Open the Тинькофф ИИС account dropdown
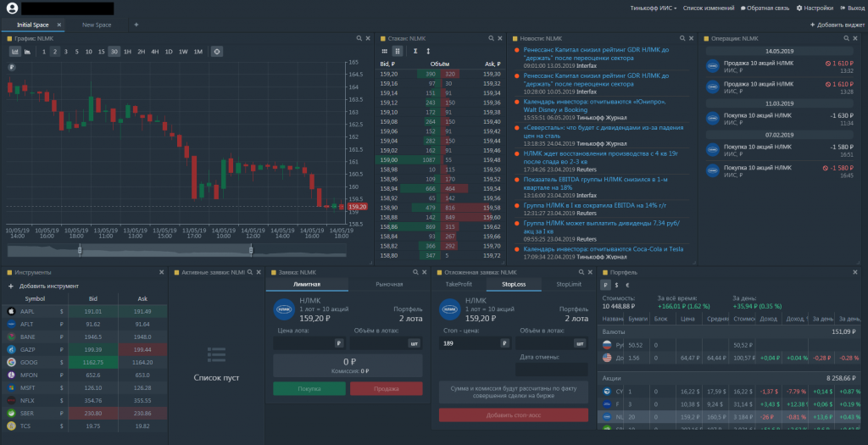868x445 pixels. point(654,8)
